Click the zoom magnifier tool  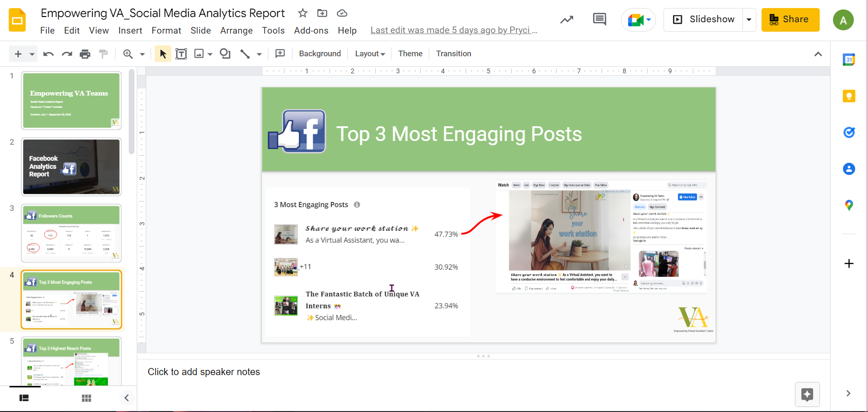point(128,54)
